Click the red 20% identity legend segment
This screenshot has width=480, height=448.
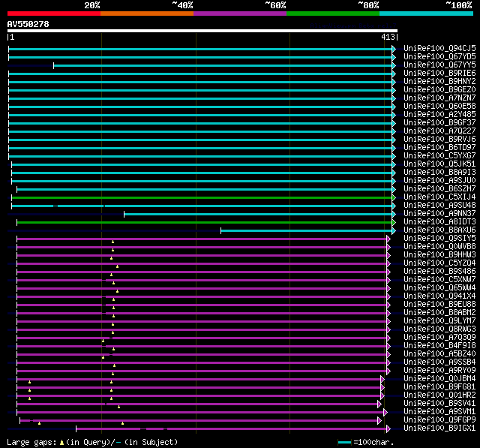click(54, 14)
